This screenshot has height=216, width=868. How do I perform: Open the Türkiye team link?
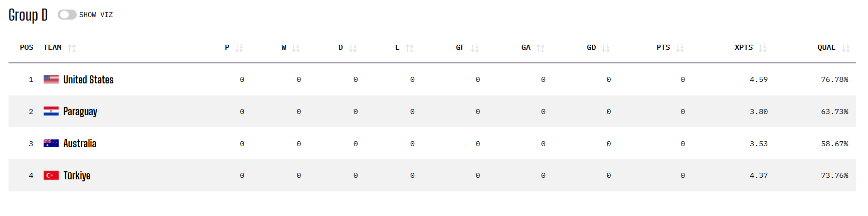(x=77, y=175)
